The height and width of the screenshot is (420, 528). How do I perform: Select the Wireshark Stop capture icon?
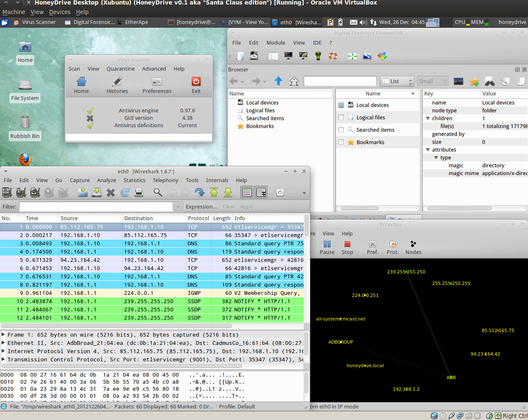(x=49, y=192)
